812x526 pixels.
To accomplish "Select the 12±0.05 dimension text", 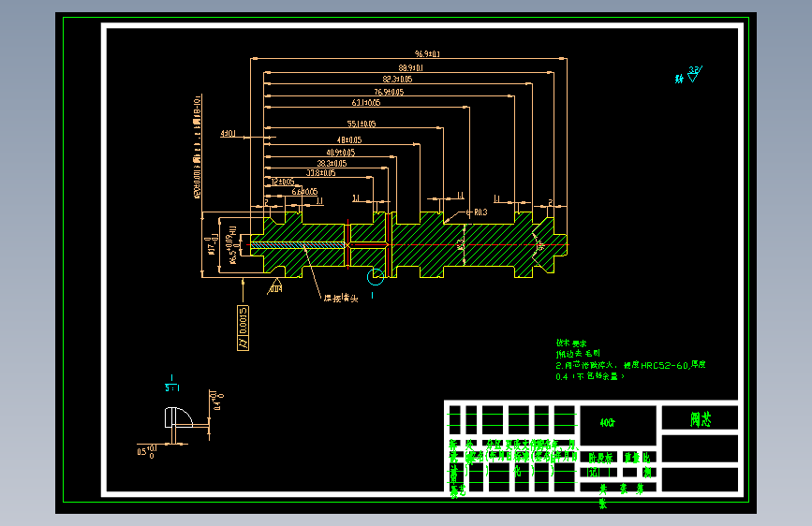I will (x=283, y=182).
